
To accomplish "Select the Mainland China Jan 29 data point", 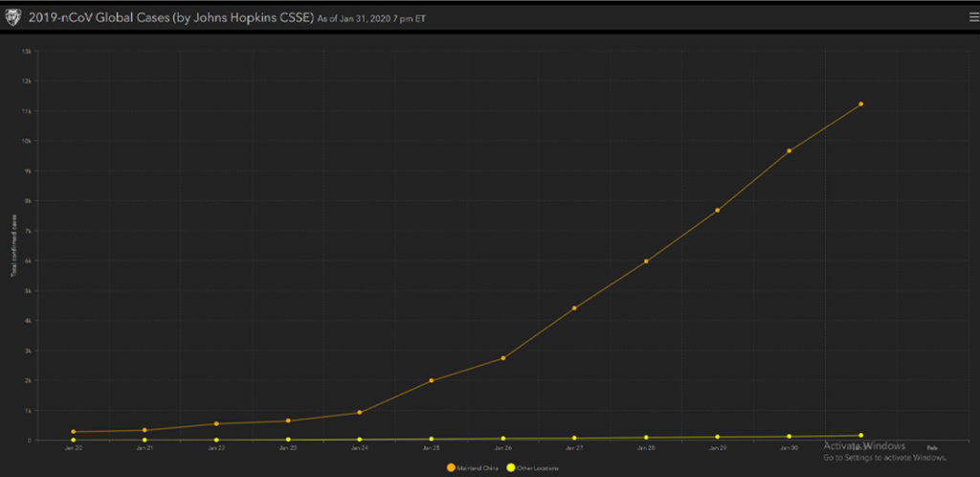I will pyautogui.click(x=717, y=211).
